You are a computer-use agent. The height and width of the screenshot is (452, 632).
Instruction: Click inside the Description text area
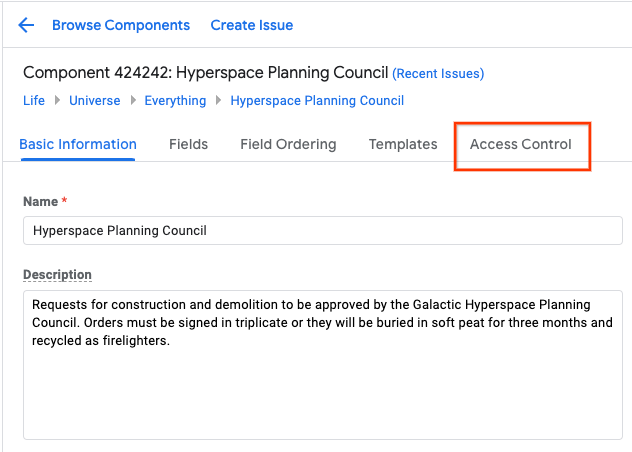click(x=322, y=380)
